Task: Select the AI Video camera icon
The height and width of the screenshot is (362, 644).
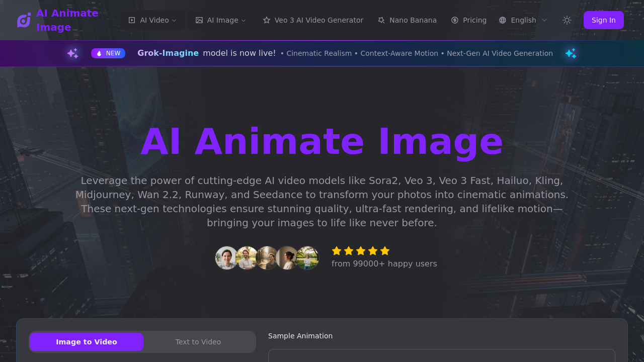Action: point(131,20)
